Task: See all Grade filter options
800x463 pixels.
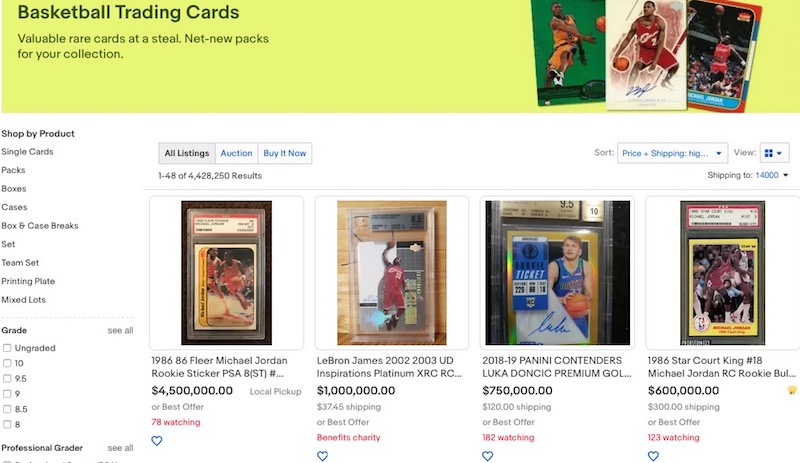Action: [120, 330]
